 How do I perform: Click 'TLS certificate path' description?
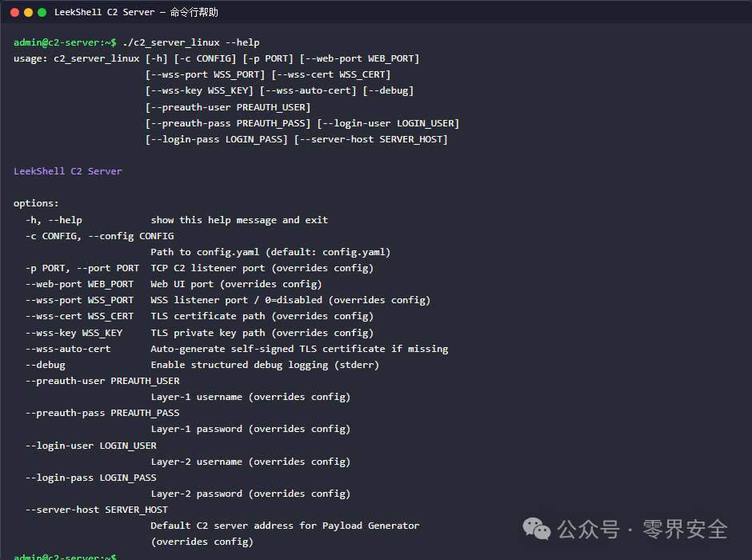point(208,317)
